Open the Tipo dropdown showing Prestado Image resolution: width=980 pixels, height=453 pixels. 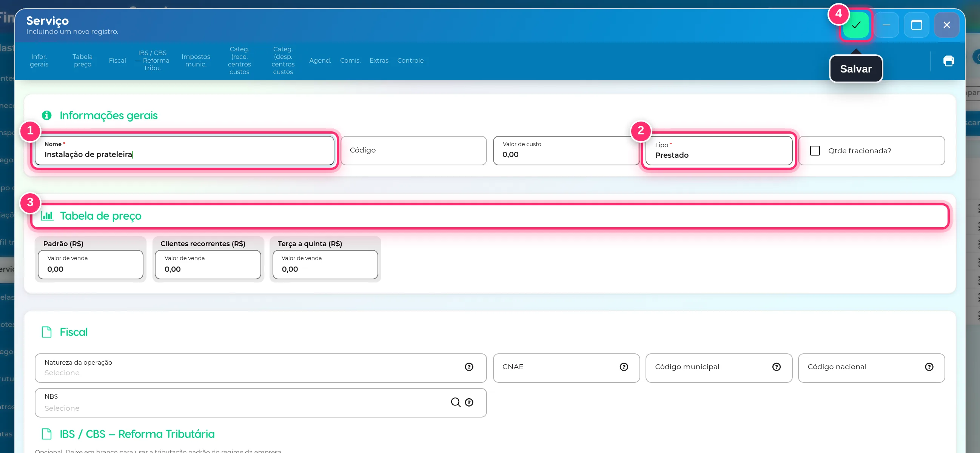click(x=719, y=151)
